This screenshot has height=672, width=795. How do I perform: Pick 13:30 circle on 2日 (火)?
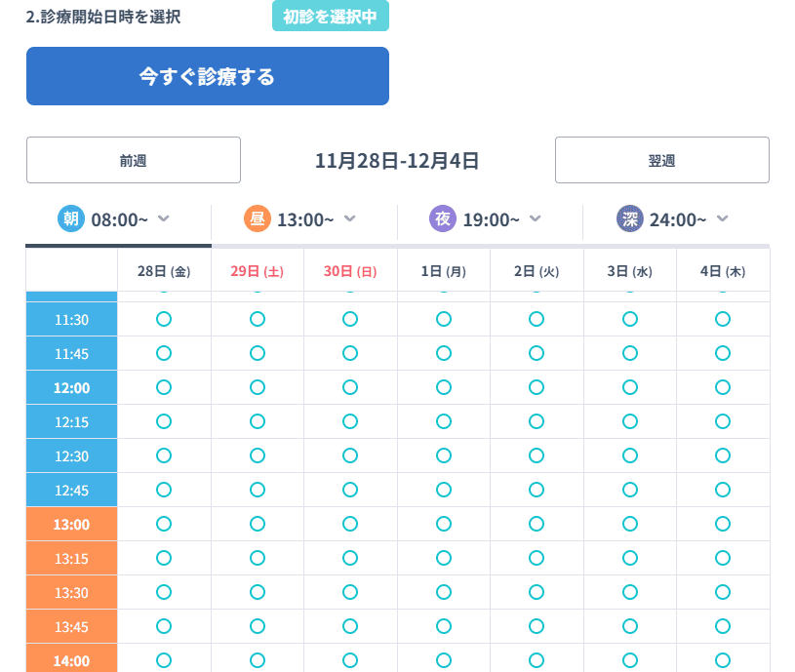[537, 592]
